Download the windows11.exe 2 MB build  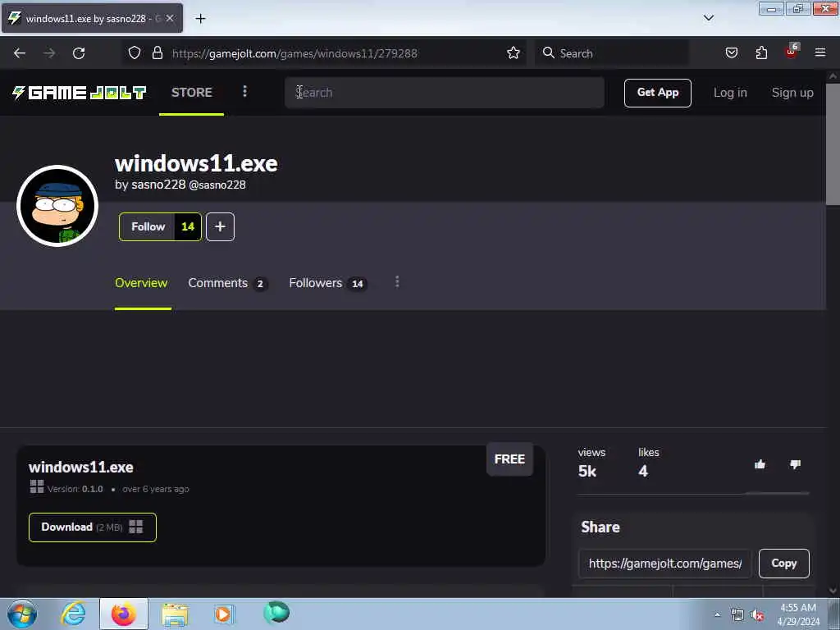click(x=92, y=527)
